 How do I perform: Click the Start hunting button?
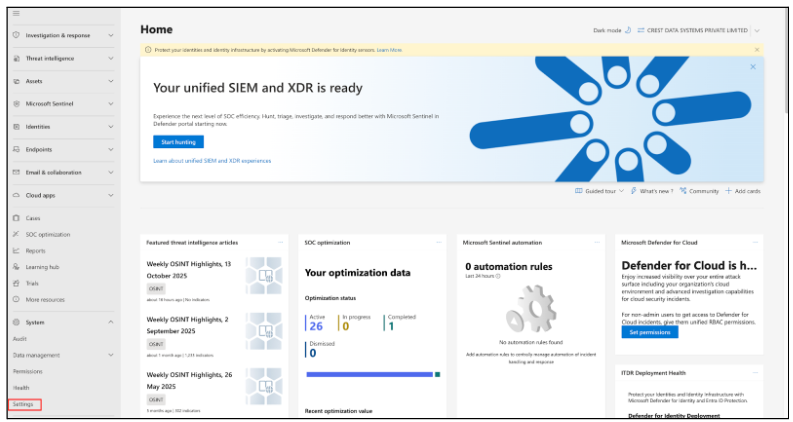pyautogui.click(x=178, y=142)
